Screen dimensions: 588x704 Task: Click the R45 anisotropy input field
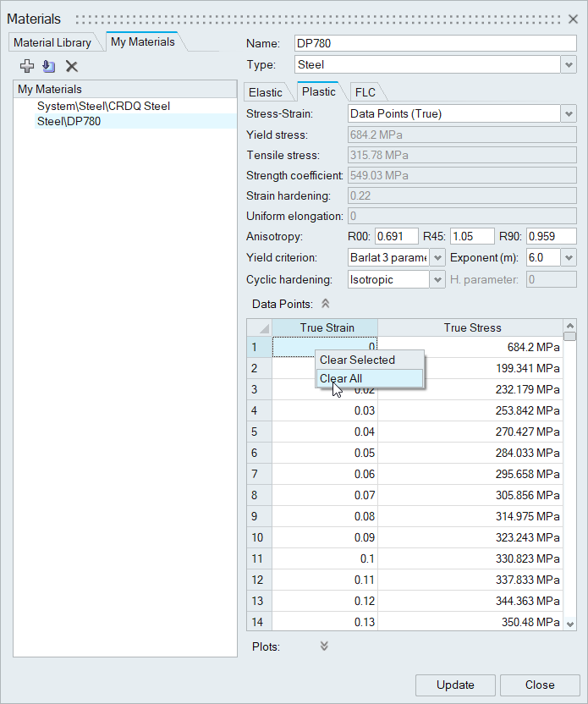pos(472,237)
